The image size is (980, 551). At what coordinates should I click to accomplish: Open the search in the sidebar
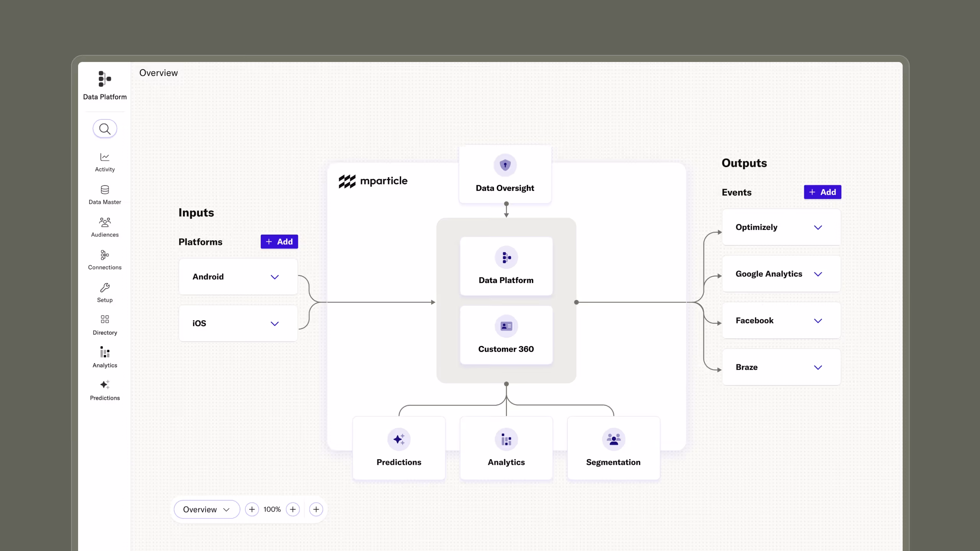click(x=105, y=129)
